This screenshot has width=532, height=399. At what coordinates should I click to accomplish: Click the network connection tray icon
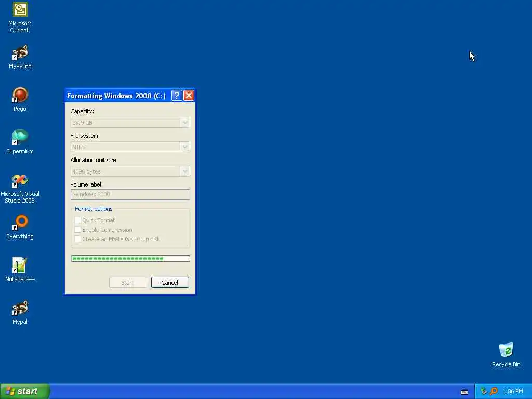(x=484, y=391)
